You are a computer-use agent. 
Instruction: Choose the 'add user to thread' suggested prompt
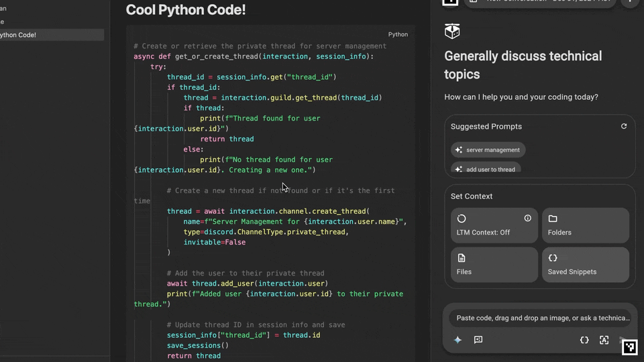point(486,169)
